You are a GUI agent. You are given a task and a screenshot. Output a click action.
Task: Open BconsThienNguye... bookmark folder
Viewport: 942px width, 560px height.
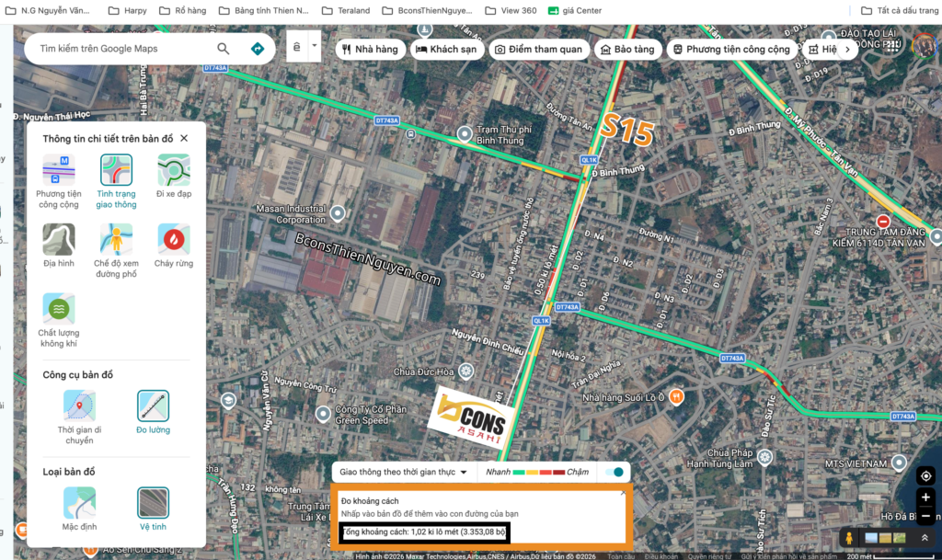coord(428,10)
